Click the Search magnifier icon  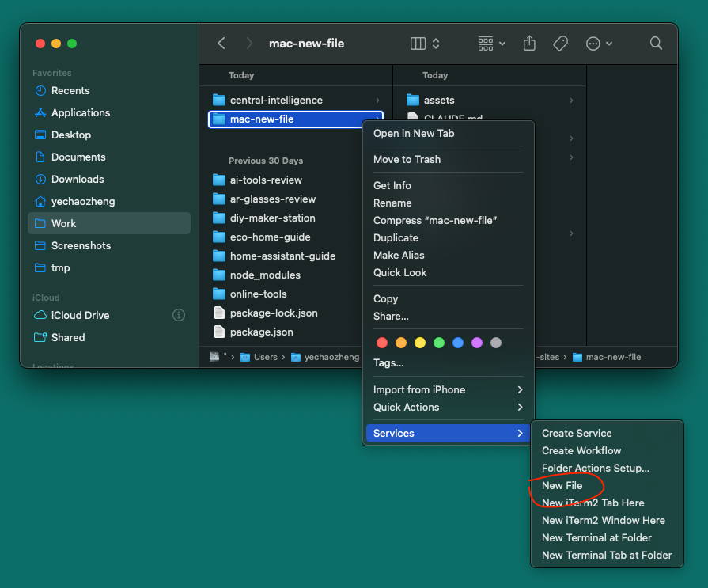[x=656, y=44]
